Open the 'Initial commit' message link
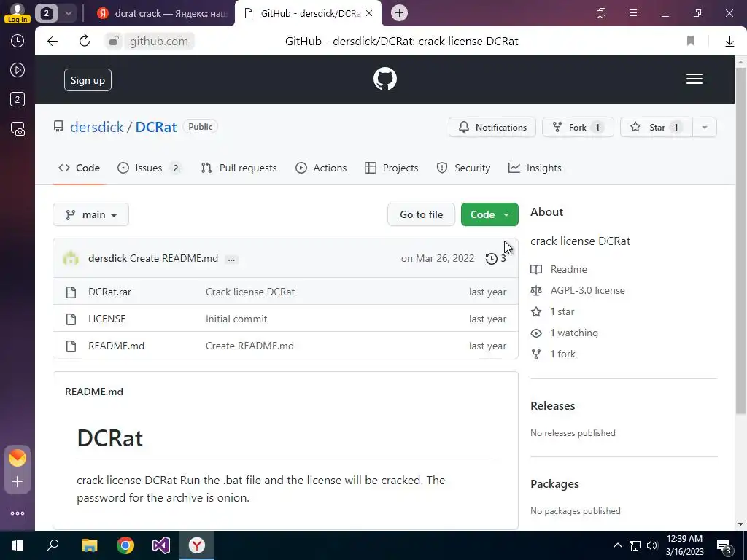747x560 pixels. coord(236,319)
